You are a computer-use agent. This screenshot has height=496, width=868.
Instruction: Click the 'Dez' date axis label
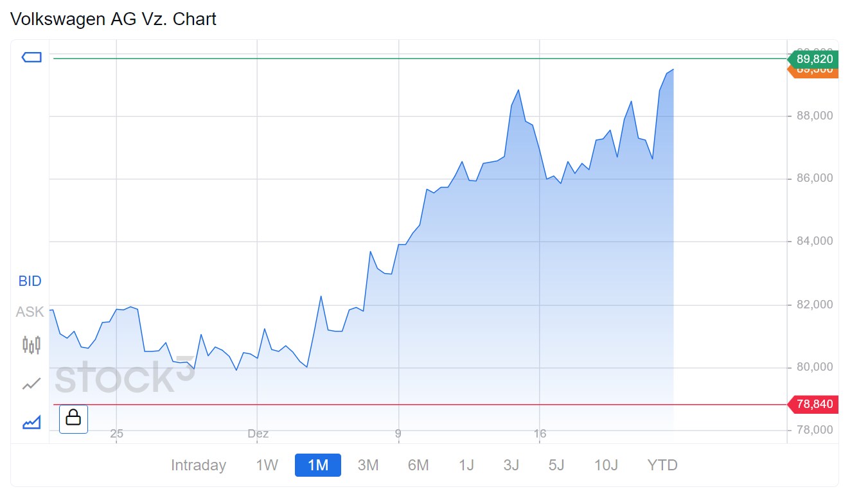258,434
